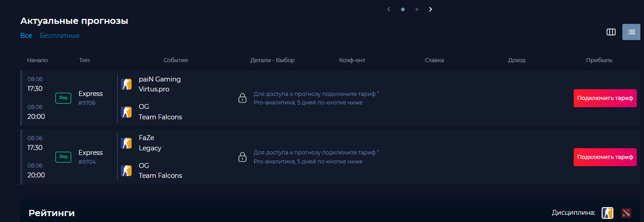Click 'Доход' column header

click(516, 60)
